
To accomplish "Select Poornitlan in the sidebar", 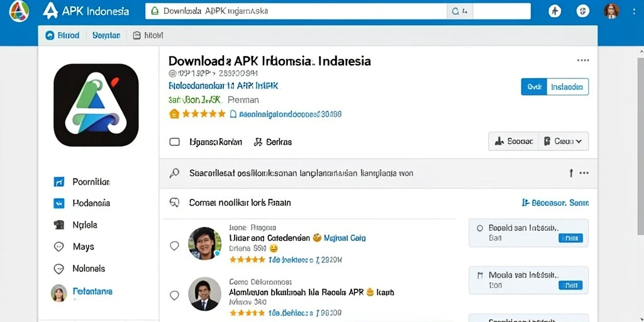I will click(91, 182).
